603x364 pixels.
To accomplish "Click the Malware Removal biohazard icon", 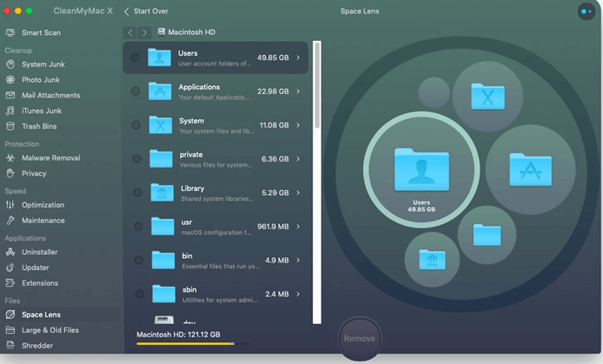I will [10, 157].
